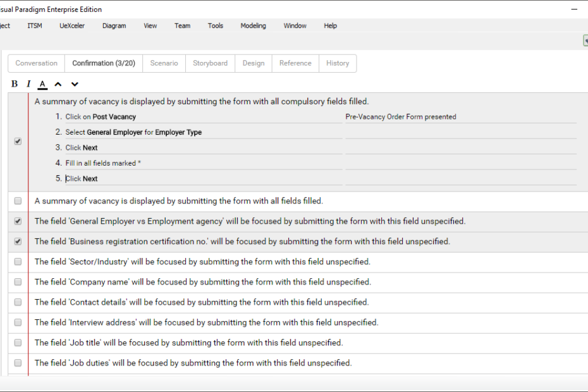This screenshot has height=392, width=588.
Task: Uncheck the compulsory fields summary item
Action: (18, 142)
